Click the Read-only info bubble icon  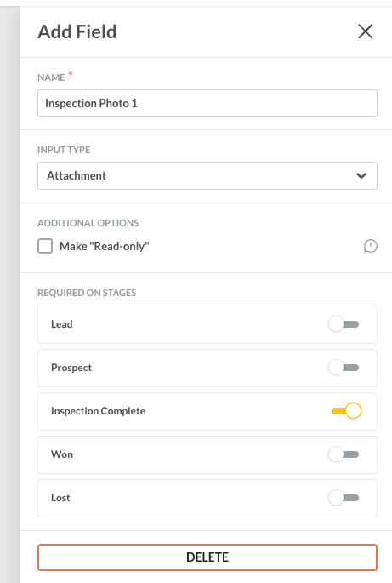pyautogui.click(x=371, y=246)
